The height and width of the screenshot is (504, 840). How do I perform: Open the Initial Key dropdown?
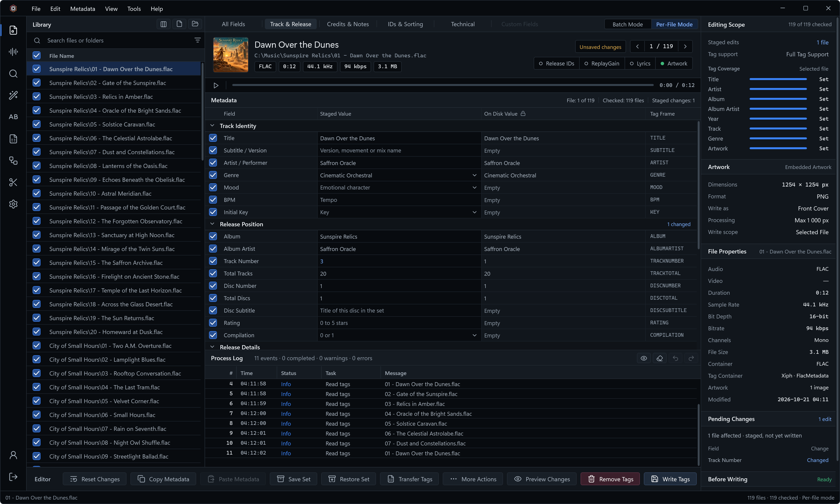click(x=474, y=212)
